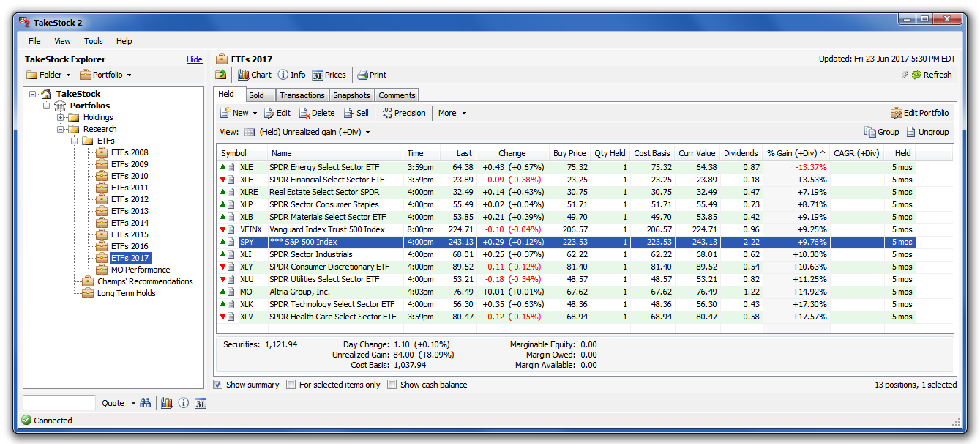Screen dimensions: 980x444
Task: Click the up-folder icon left of Chart
Action: click(221, 75)
